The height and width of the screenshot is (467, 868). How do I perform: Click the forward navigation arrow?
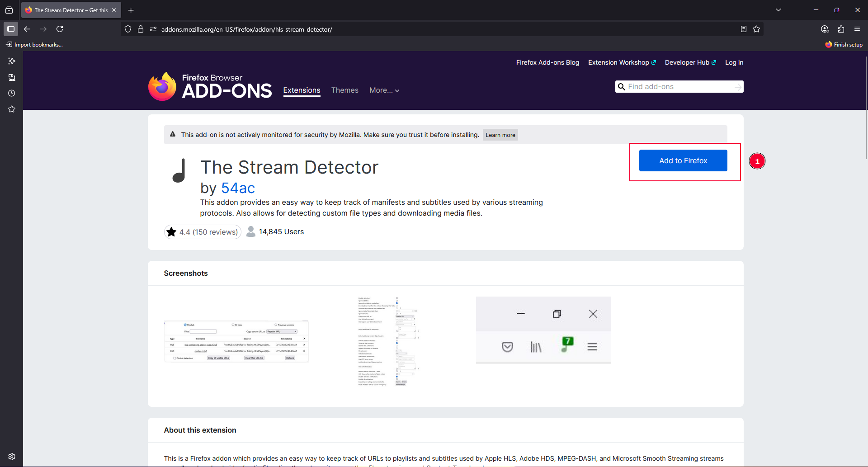(x=43, y=29)
